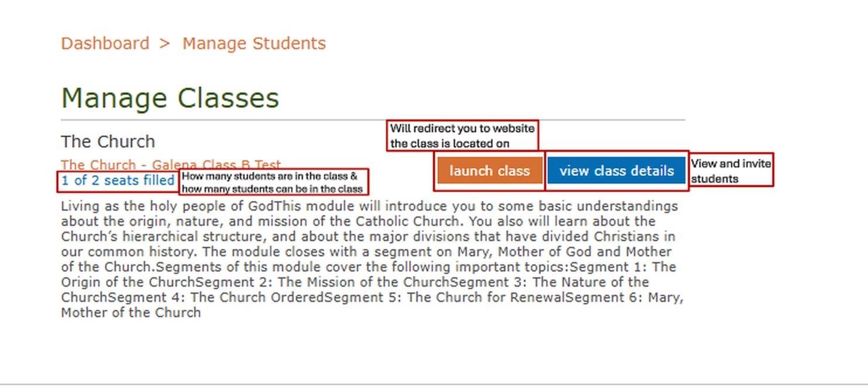Click the 1 of 2 seats filled link

point(118,181)
